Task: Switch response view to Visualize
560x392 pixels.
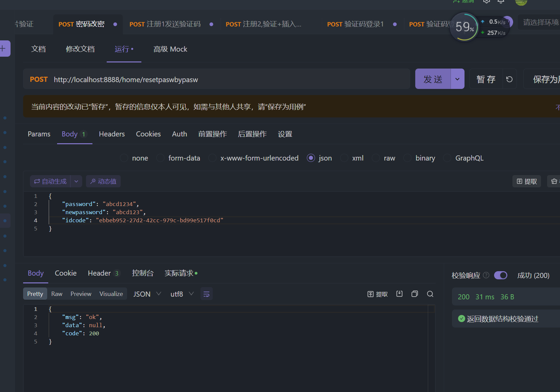Action: (111, 294)
